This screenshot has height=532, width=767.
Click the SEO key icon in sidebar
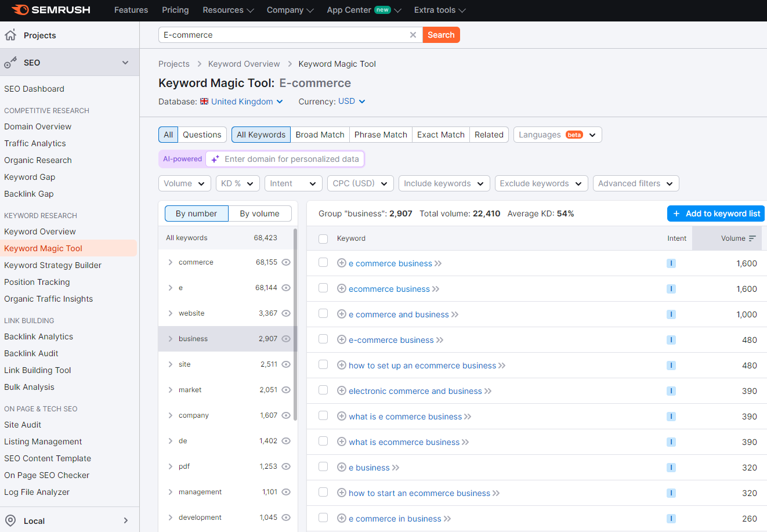coord(10,63)
